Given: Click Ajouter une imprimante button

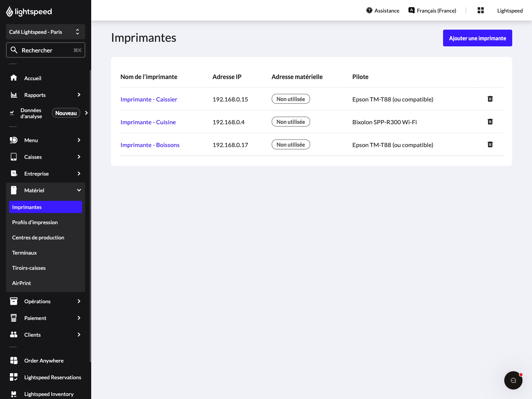Looking at the screenshot, I should pyautogui.click(x=478, y=38).
